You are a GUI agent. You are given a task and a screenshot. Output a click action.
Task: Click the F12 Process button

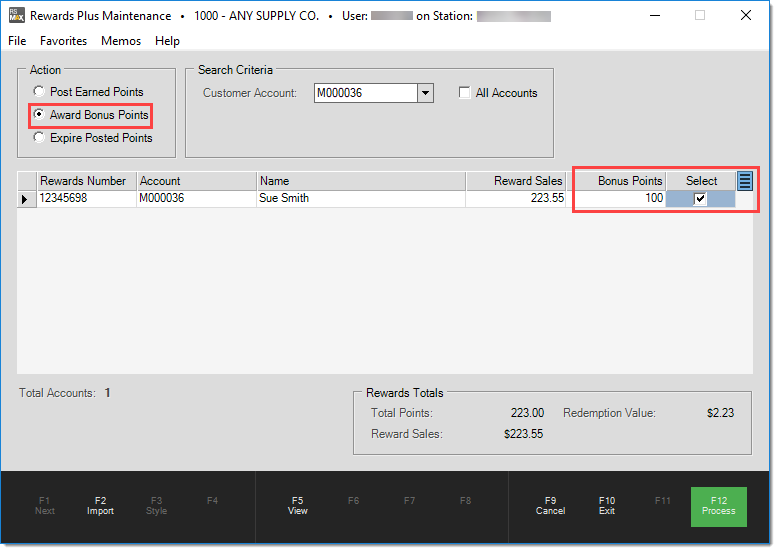click(x=719, y=506)
